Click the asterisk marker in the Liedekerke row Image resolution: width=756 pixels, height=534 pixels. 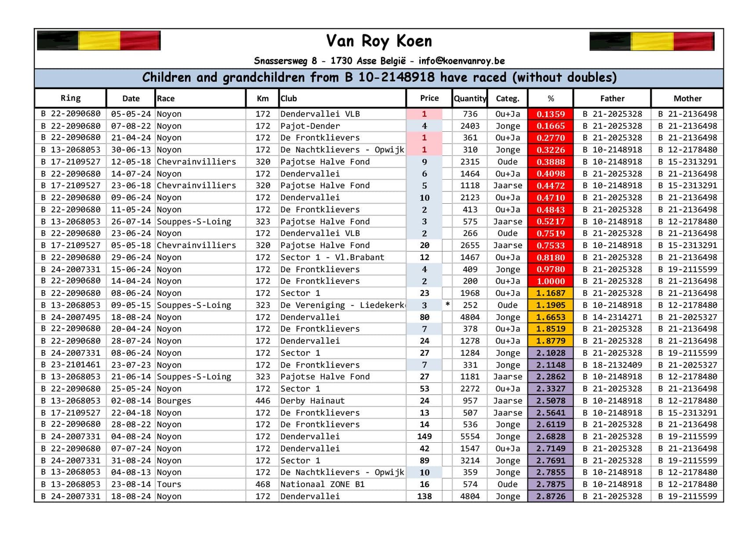click(x=447, y=305)
